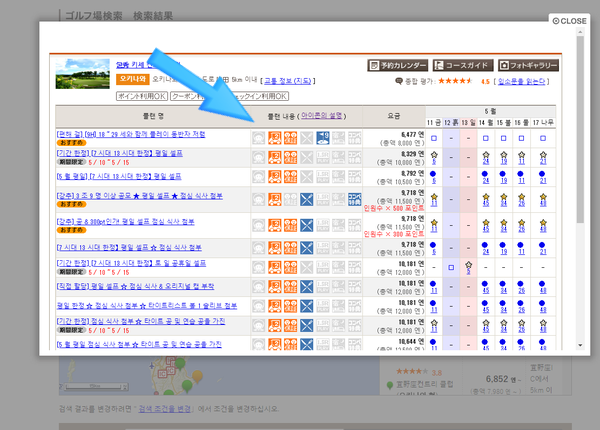
Task: Open the traffic info (지도) map link
Action: 287,81
